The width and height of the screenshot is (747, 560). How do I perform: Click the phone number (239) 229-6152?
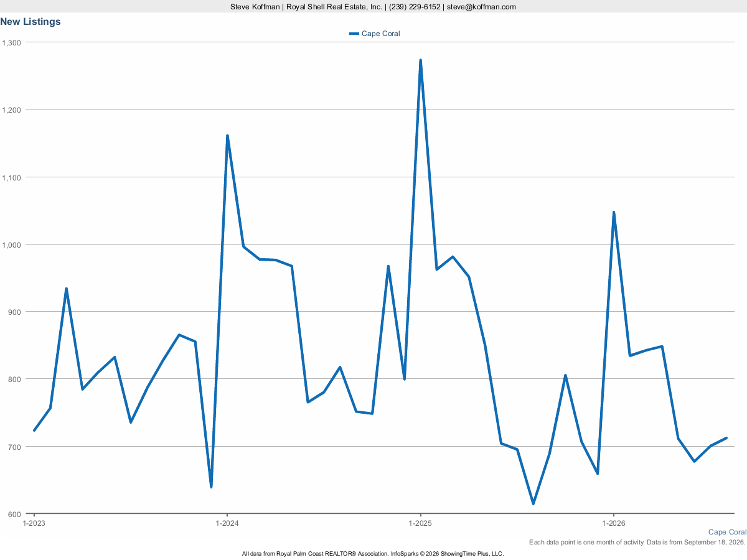tap(415, 7)
